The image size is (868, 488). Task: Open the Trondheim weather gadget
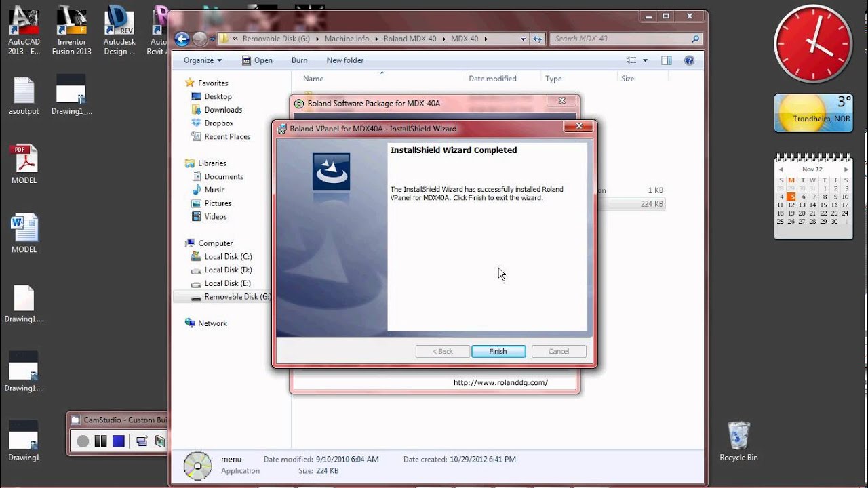click(813, 113)
